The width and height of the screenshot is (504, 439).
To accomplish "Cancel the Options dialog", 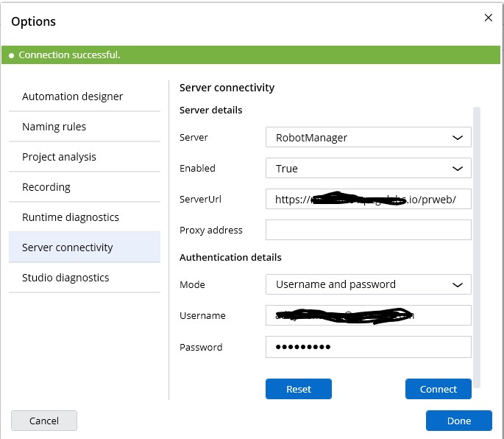I will tap(44, 421).
